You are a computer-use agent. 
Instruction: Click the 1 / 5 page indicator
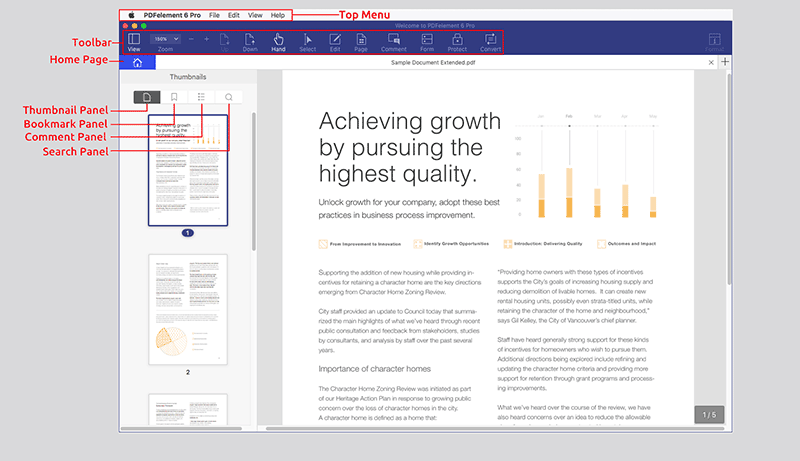pos(709,415)
